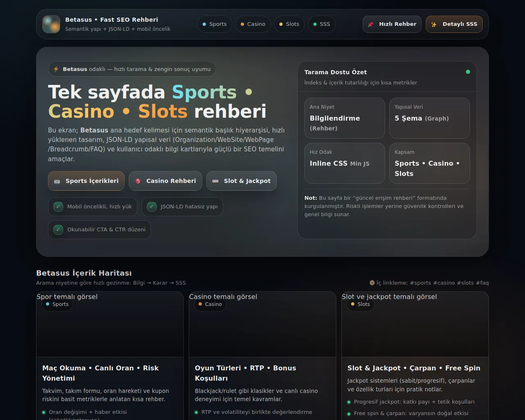Click the check icon next to Mobil öncelikli, hızlı yük
Screen dimensions: 525x420
point(58,207)
